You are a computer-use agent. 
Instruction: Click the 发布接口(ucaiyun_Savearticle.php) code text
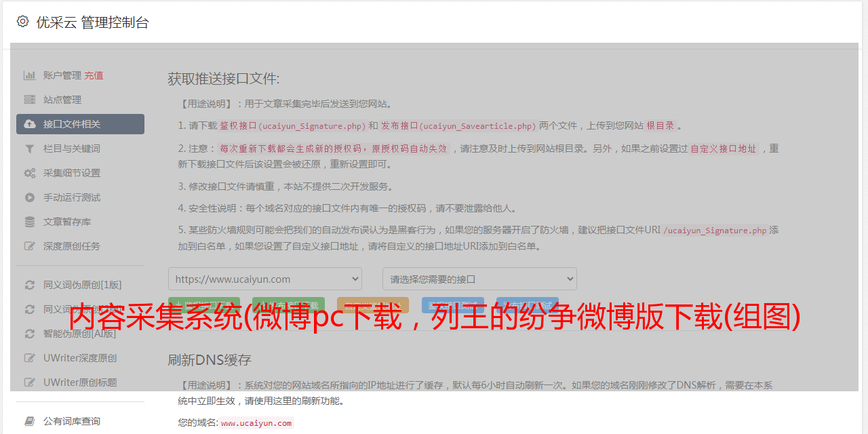click(458, 125)
